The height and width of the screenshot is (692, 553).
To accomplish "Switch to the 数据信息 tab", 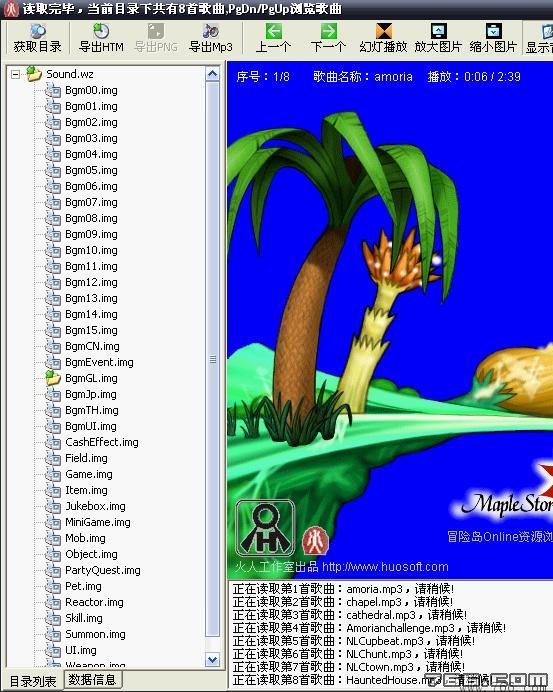I will [93, 679].
